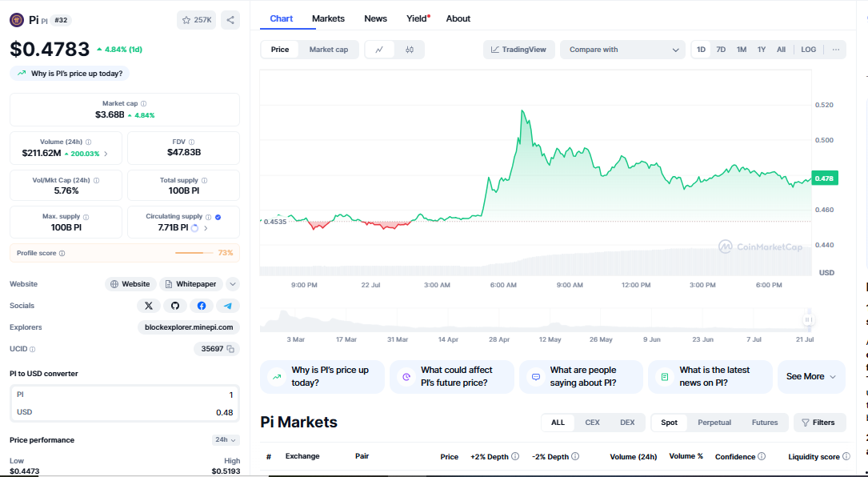Click Circulating supply info icon
The height and width of the screenshot is (477, 868).
208,217
